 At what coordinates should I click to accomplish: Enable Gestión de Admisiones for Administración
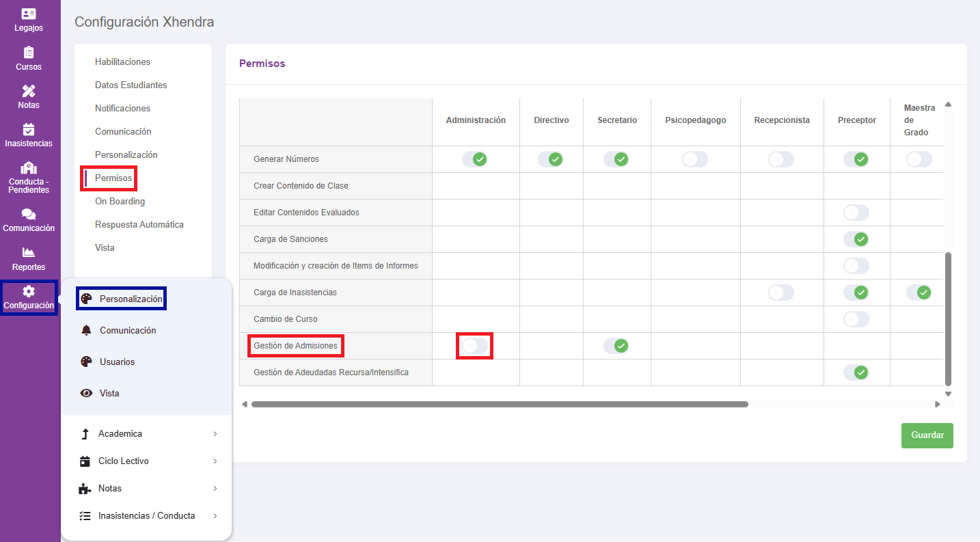pos(475,346)
